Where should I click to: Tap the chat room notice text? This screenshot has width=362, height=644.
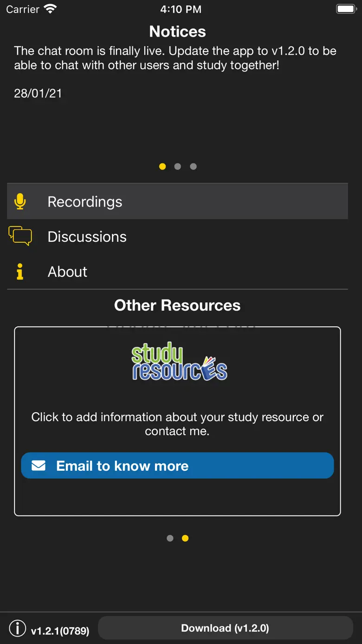click(175, 58)
